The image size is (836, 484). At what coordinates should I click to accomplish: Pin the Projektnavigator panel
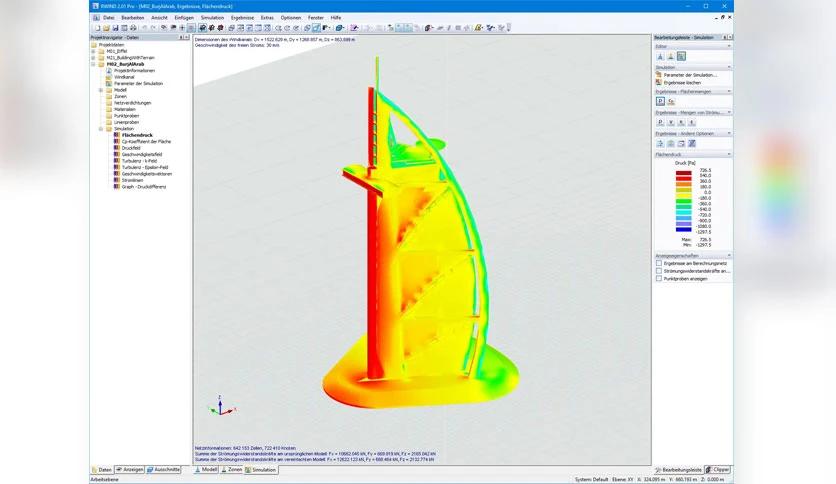(181, 37)
